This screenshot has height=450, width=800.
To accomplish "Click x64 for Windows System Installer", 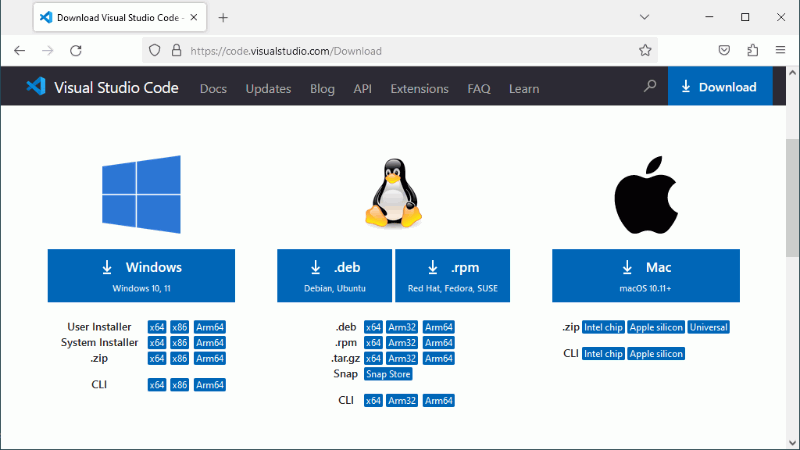I will coord(157,343).
